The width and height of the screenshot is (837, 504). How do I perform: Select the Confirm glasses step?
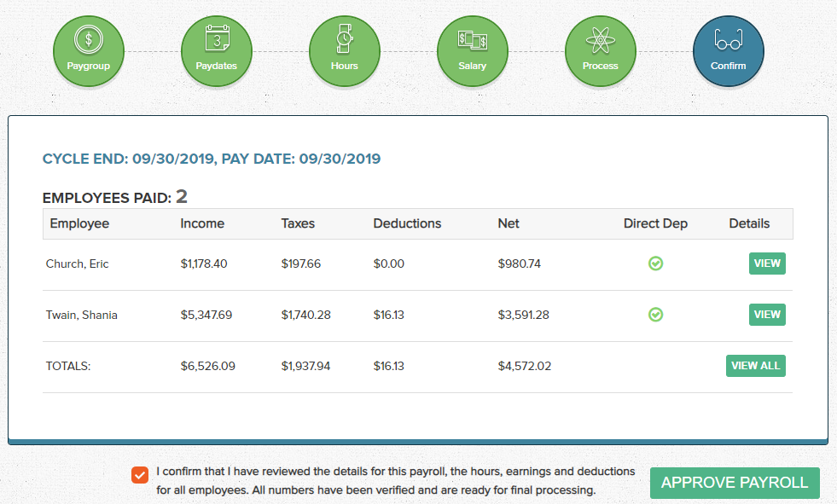(x=729, y=51)
